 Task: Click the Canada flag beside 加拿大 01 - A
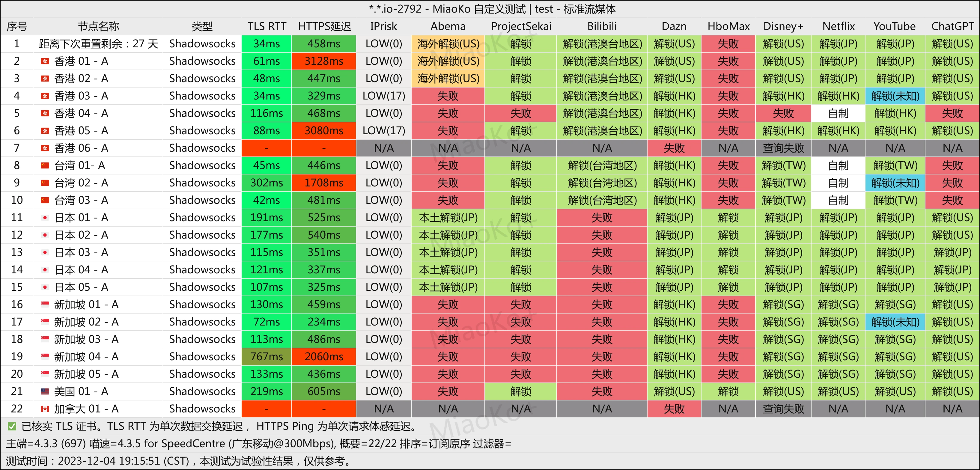(x=45, y=409)
